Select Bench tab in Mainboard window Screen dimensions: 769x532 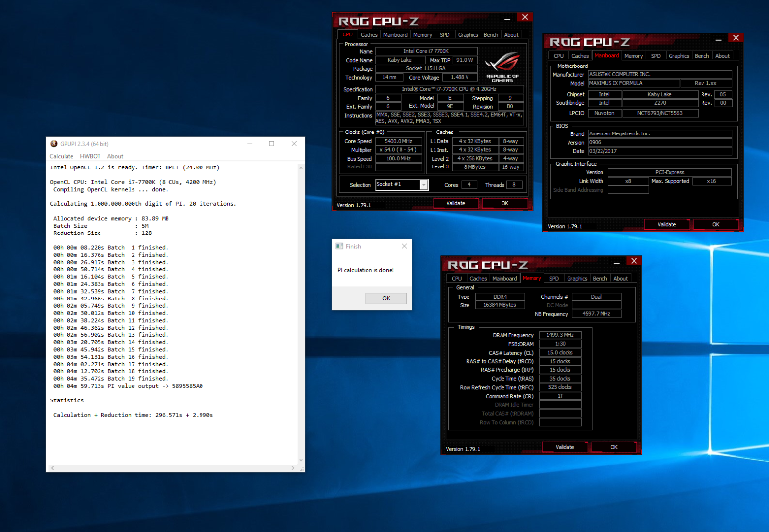click(x=702, y=56)
